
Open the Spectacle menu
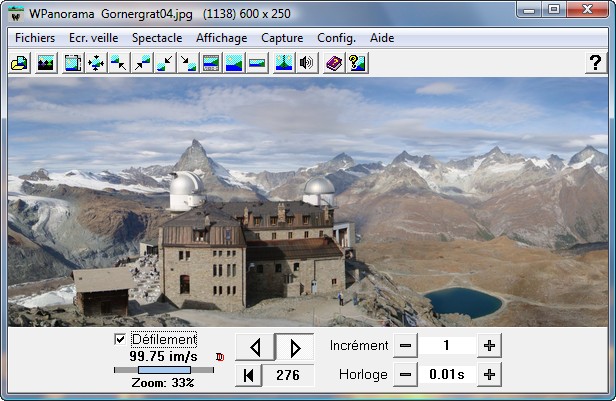point(157,38)
